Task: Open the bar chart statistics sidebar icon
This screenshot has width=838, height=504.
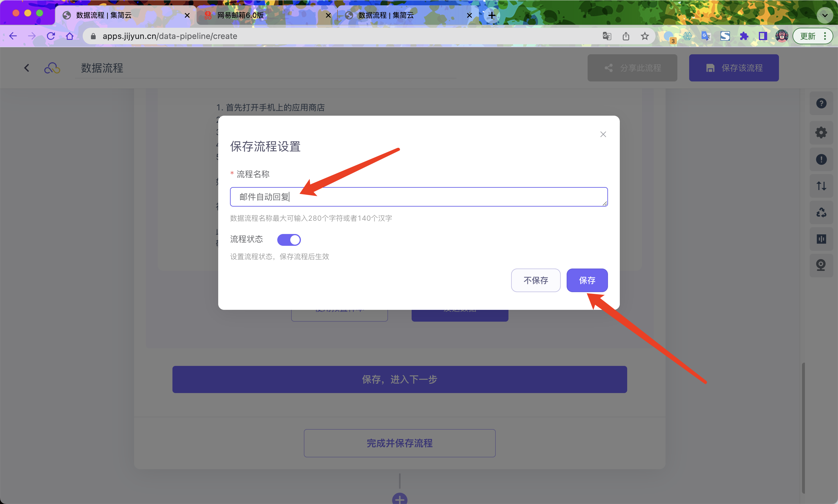Action: [x=821, y=239]
